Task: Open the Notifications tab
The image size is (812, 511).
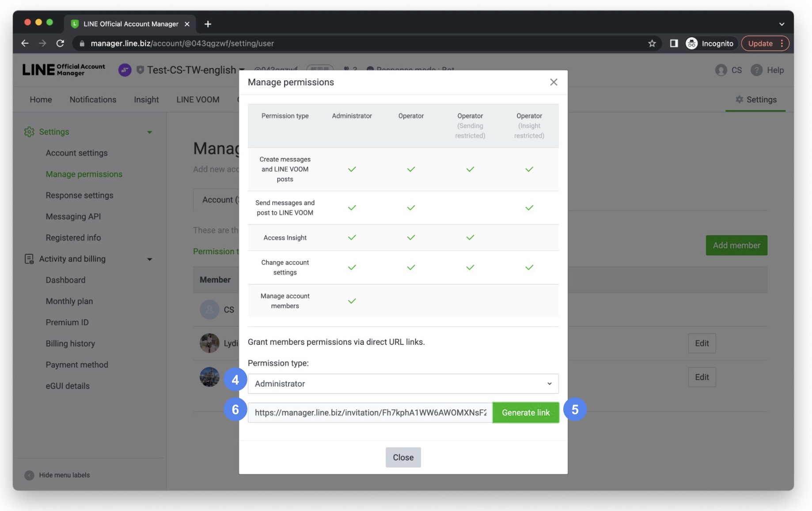Action: point(93,99)
